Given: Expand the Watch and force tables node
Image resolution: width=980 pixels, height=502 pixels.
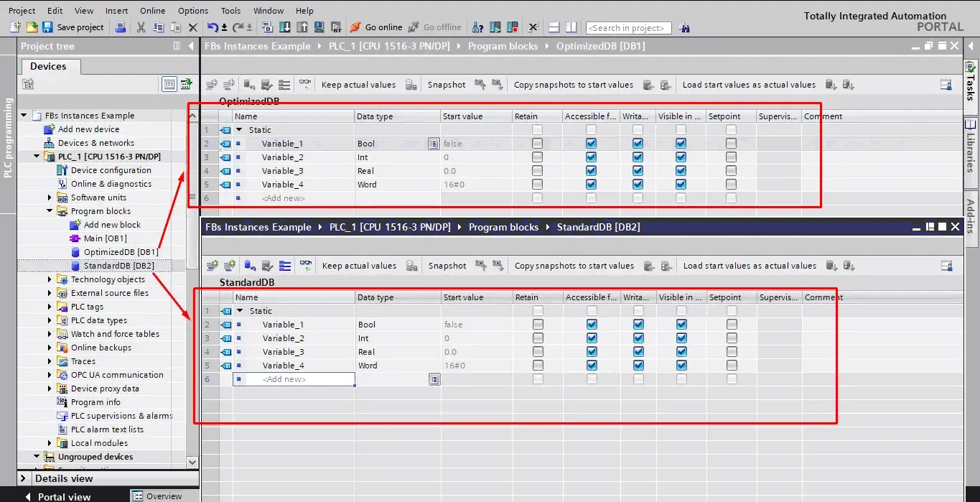Looking at the screenshot, I should point(50,334).
